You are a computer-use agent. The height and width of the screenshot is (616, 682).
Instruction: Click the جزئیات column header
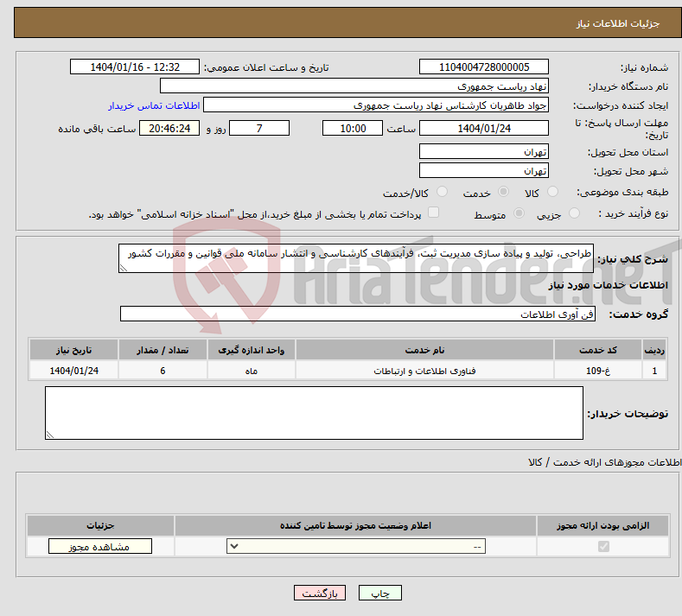(100, 525)
